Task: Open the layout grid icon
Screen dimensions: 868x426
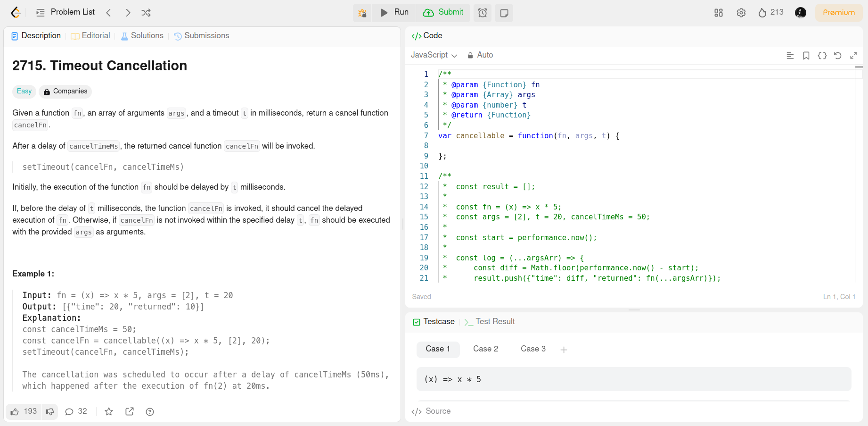Action: (719, 13)
